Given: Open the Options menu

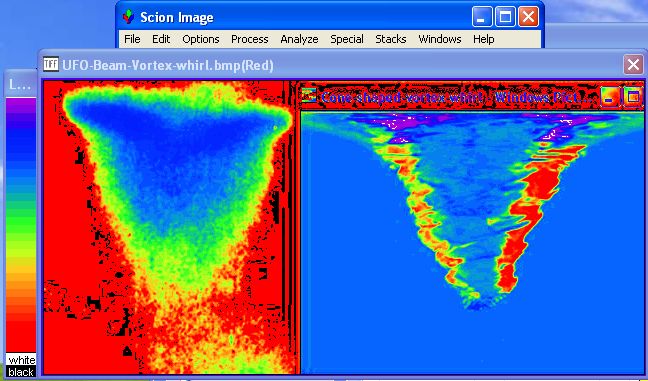Looking at the screenshot, I should click(200, 39).
